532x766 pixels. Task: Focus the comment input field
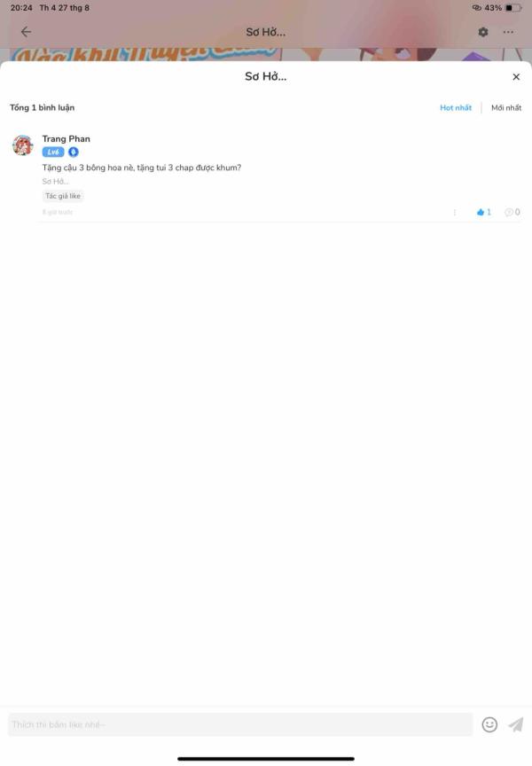[x=240, y=724]
